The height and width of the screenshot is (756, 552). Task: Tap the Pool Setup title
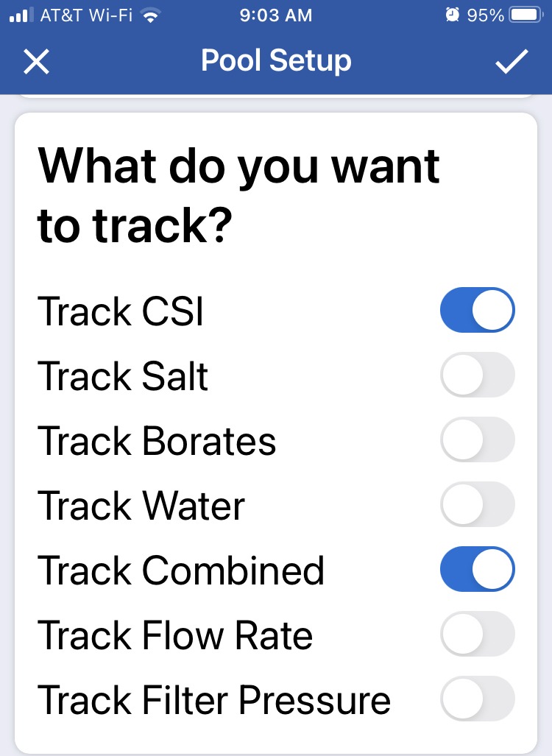pyautogui.click(x=276, y=61)
